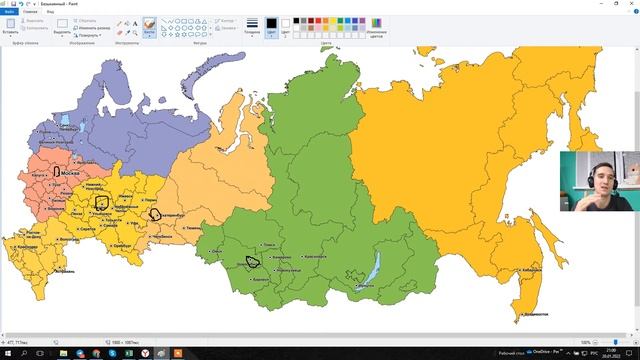Click the horizontal scrollbar below canvas
The image size is (640, 360).
pos(316,336)
